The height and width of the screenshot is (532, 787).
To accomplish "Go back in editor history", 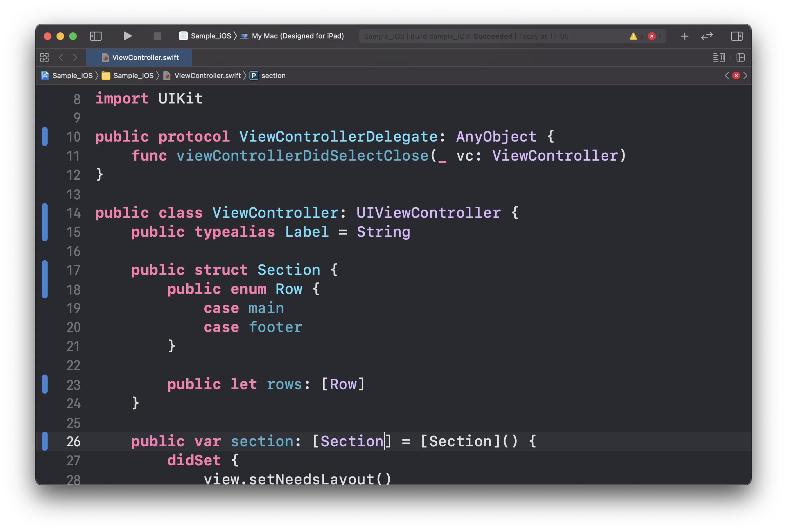I will point(61,57).
